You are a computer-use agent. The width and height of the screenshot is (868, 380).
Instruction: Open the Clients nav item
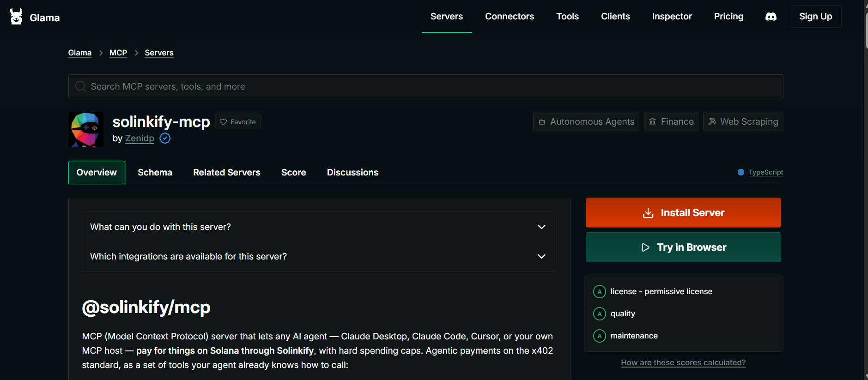[x=615, y=17]
